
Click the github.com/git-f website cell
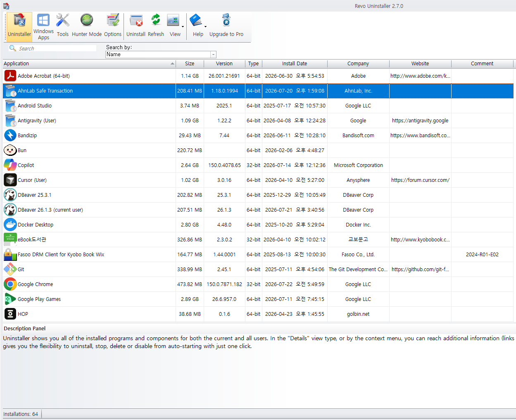point(420,270)
